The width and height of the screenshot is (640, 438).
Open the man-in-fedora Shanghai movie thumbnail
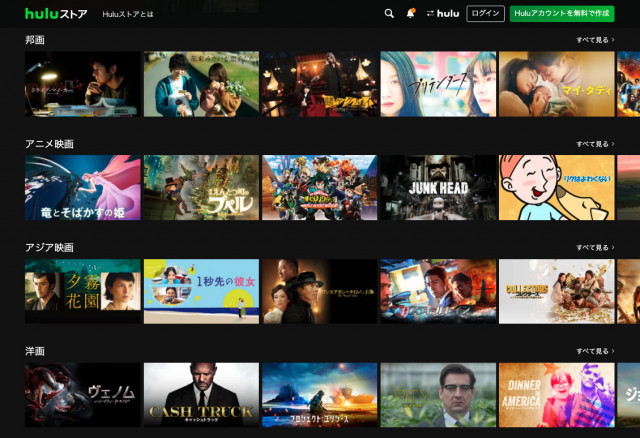pos(320,291)
